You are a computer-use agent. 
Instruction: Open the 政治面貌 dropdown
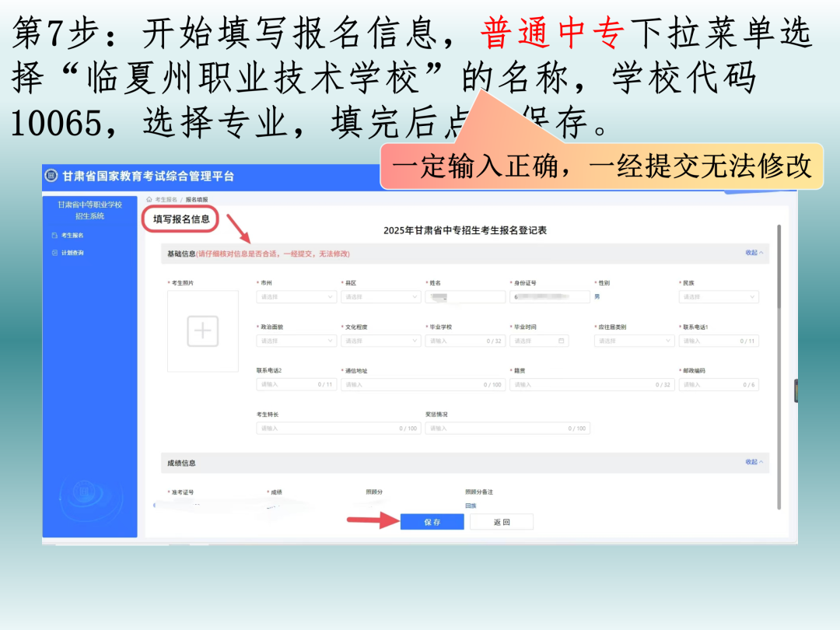pyautogui.click(x=296, y=341)
